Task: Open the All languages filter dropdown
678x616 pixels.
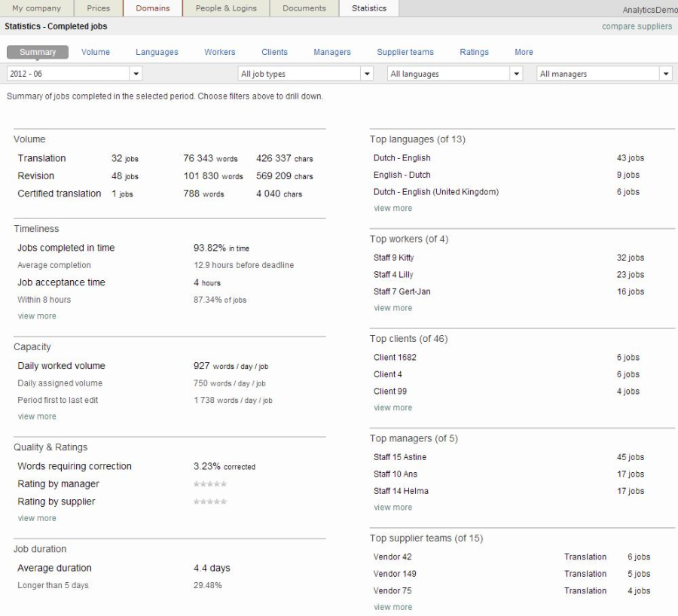Action: [x=455, y=74]
